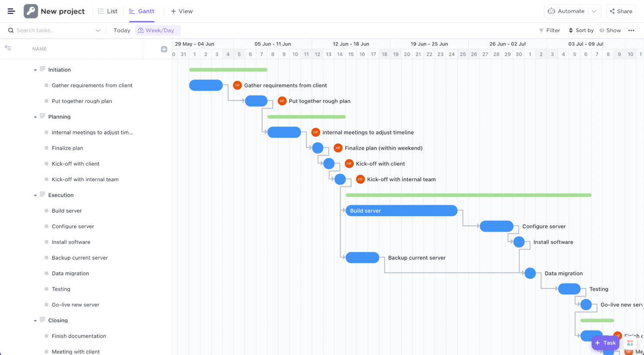The width and height of the screenshot is (644, 355).
Task: Click the status square of Configure server row
Action: tap(47, 227)
